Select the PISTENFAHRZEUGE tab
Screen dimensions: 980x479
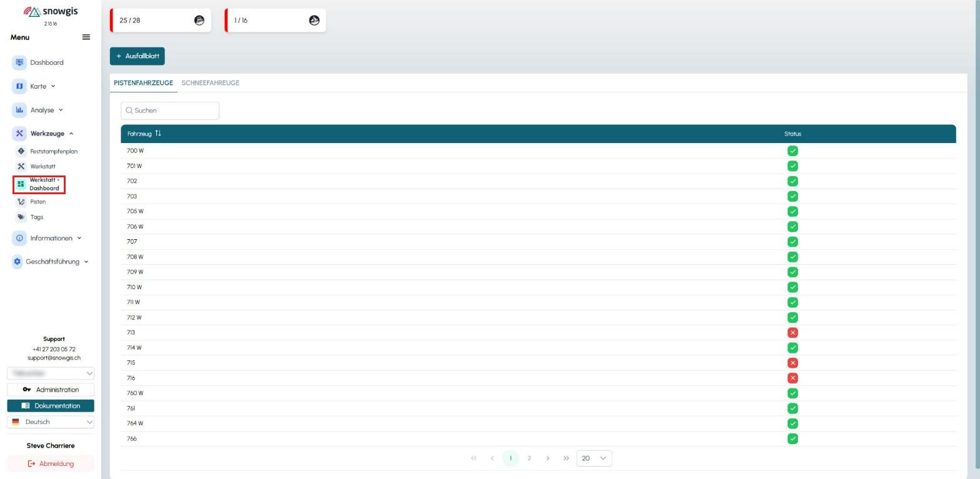(x=143, y=83)
